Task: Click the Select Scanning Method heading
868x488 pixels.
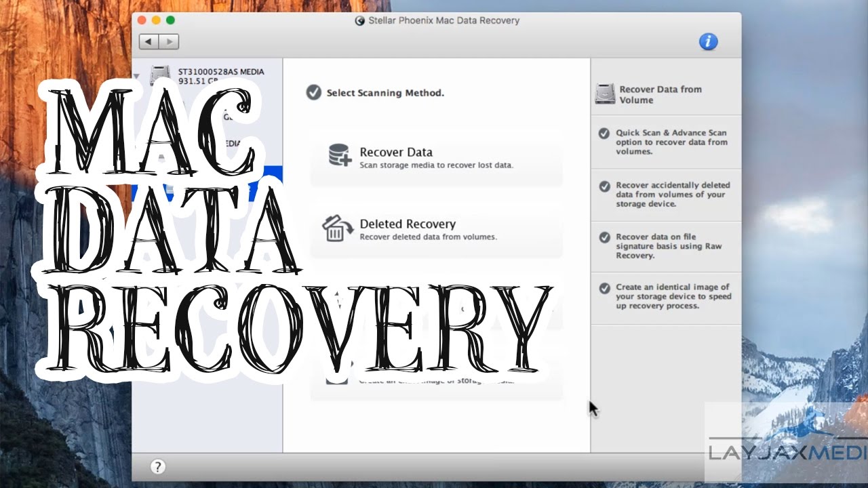Action: tap(385, 93)
